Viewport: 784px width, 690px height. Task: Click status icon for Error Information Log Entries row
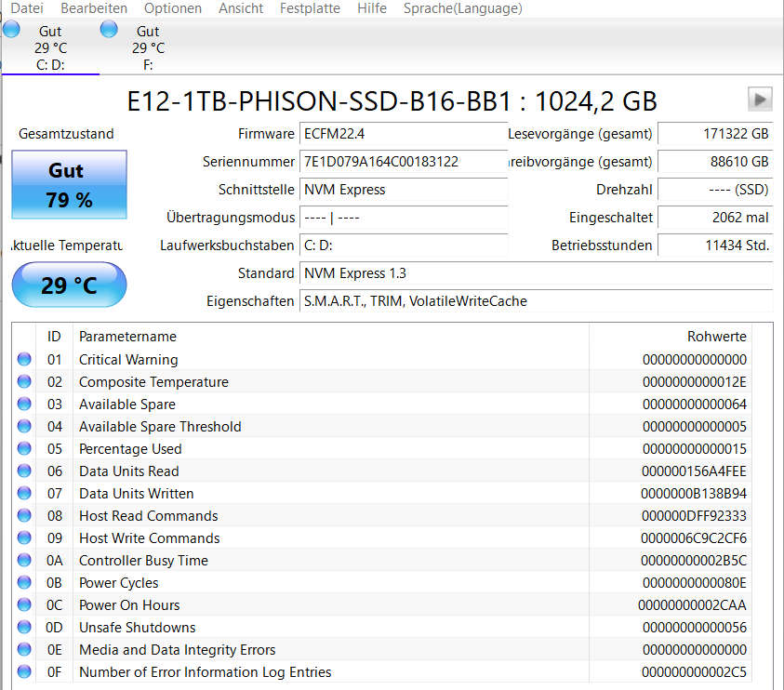tap(24, 671)
